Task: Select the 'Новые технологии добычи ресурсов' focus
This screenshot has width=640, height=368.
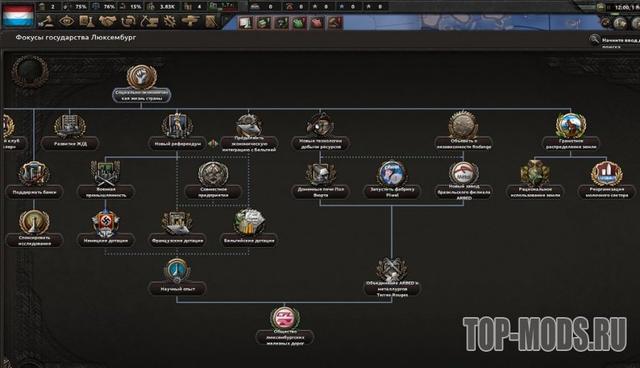Action: click(320, 132)
